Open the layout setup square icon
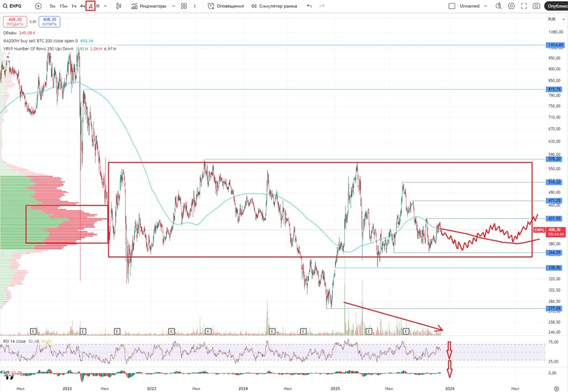Image resolution: width=568 pixels, height=392 pixels. [x=452, y=6]
